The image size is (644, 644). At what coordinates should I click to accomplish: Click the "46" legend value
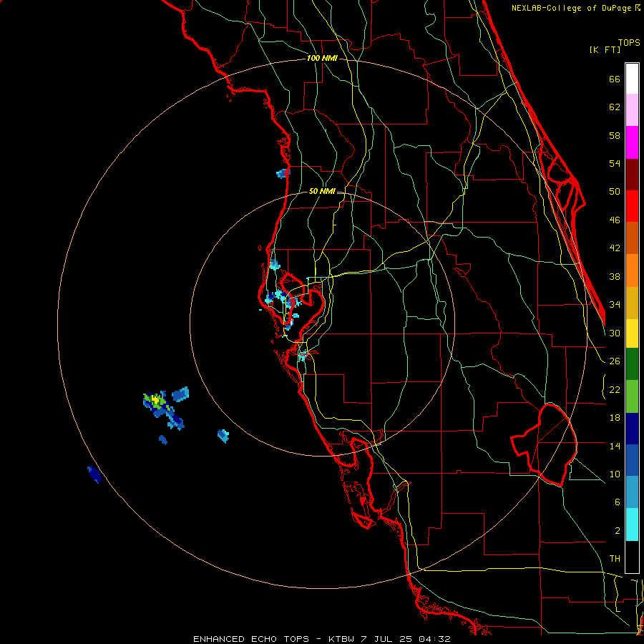point(615,220)
